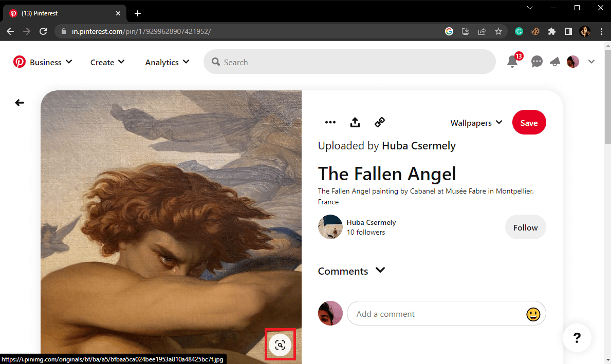Open the question mark help button
Viewport: 611px width, 364px height.
tap(577, 337)
